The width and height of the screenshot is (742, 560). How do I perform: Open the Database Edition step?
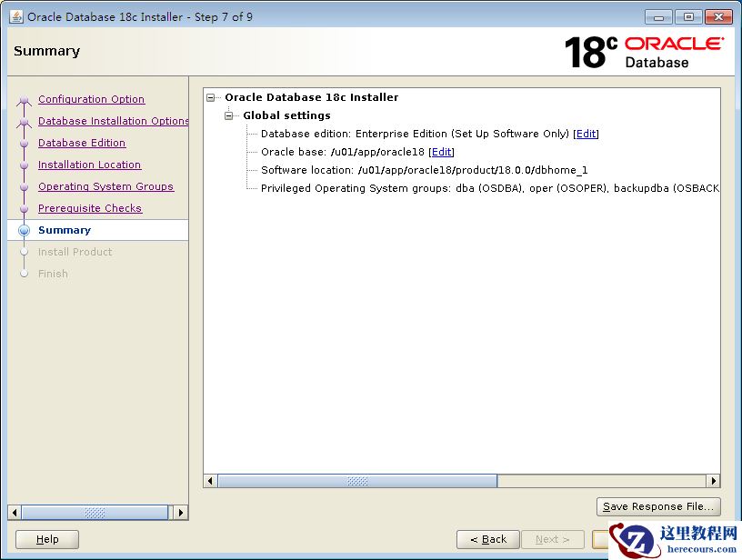(82, 143)
